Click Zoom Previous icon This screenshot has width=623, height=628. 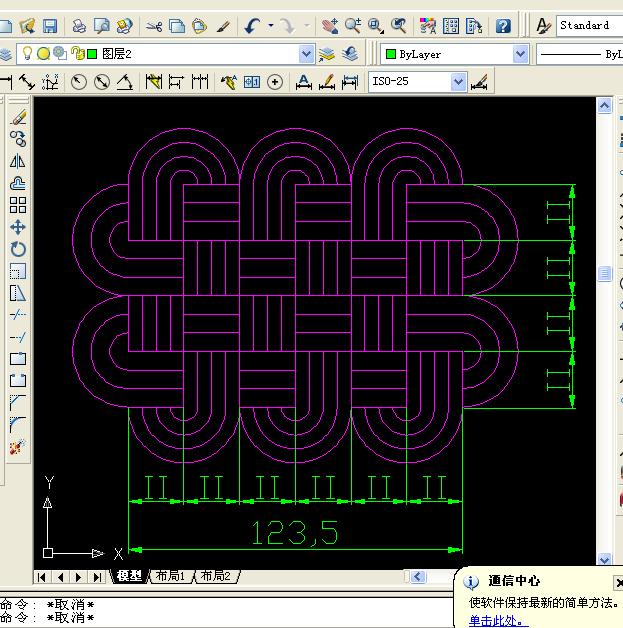[x=399, y=26]
